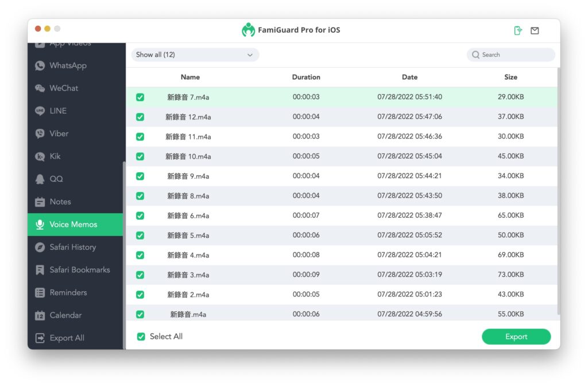
Task: Click the FamiGuard logo icon
Action: pyautogui.click(x=248, y=30)
